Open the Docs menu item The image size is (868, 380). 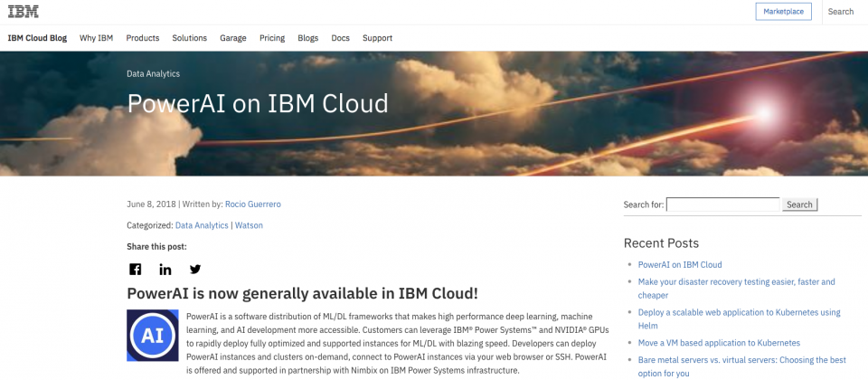(341, 38)
